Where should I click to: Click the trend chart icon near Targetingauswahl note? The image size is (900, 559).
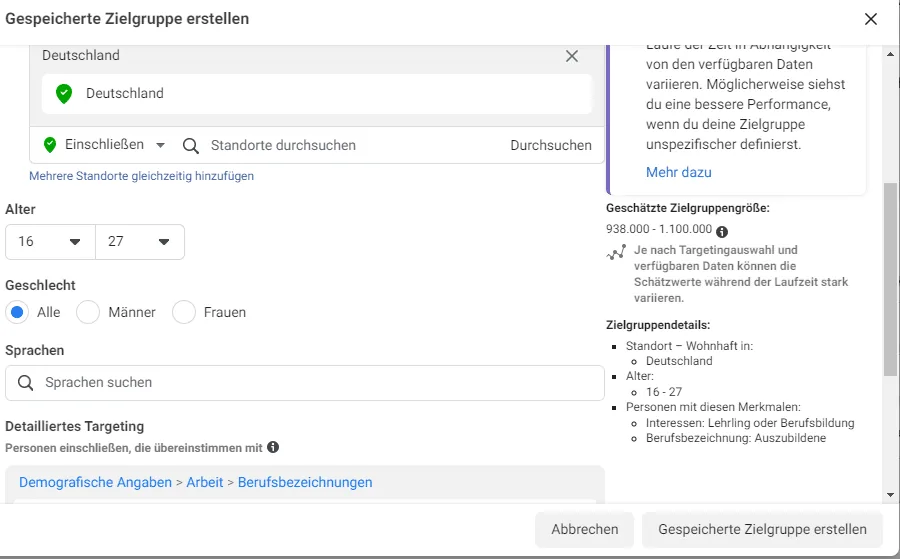[x=616, y=252]
